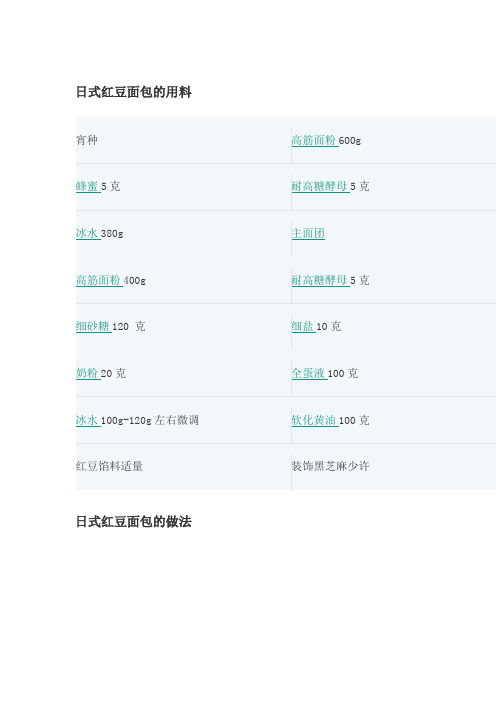Click the 装饰黑芝麻少许 table cell
Image resolution: width=496 pixels, height=702 pixels.
pos(393,467)
